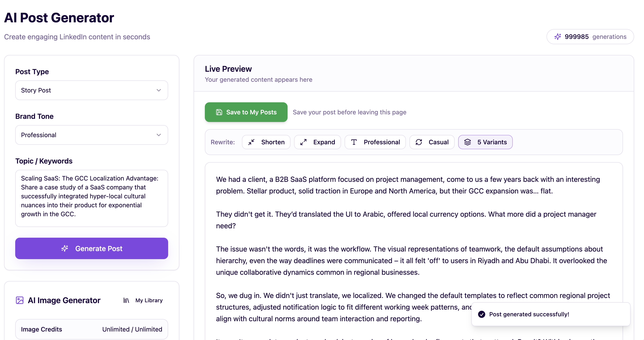The height and width of the screenshot is (340, 644).
Task: Click the save disk icon on Save button
Action: click(x=219, y=112)
